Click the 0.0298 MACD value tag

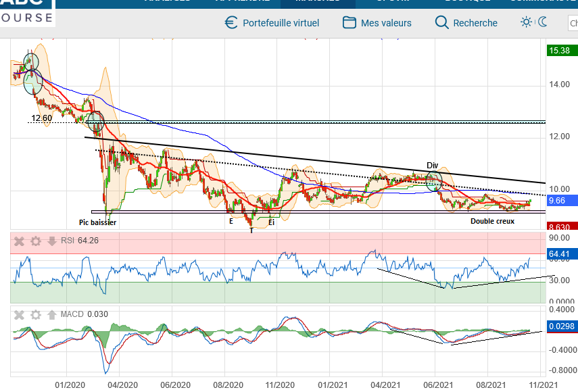(x=562, y=326)
